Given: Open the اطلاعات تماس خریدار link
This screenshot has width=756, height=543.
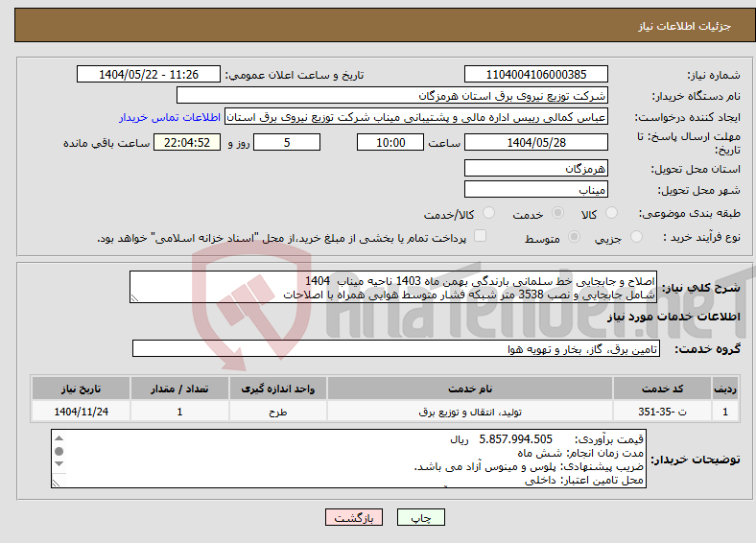Looking at the screenshot, I should tap(170, 117).
